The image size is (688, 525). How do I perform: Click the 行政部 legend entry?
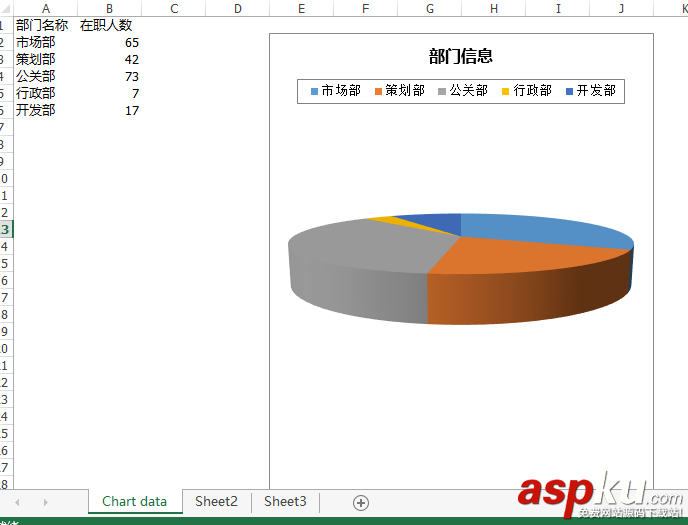click(527, 91)
